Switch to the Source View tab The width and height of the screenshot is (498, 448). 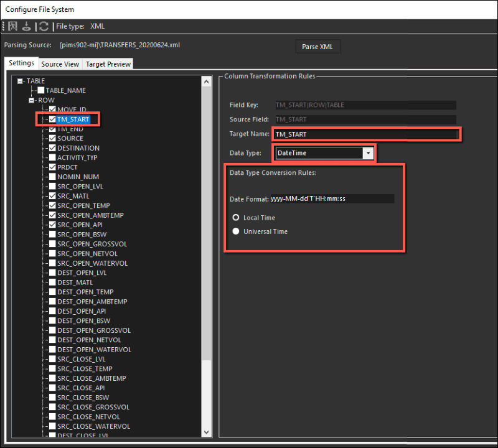tap(60, 63)
